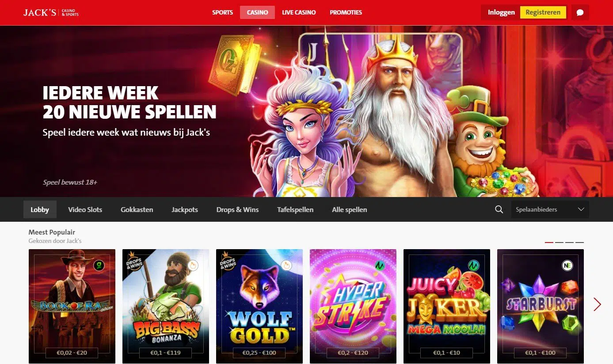This screenshot has width=613, height=364.
Task: Click the search magnifier icon
Action: coord(499,209)
